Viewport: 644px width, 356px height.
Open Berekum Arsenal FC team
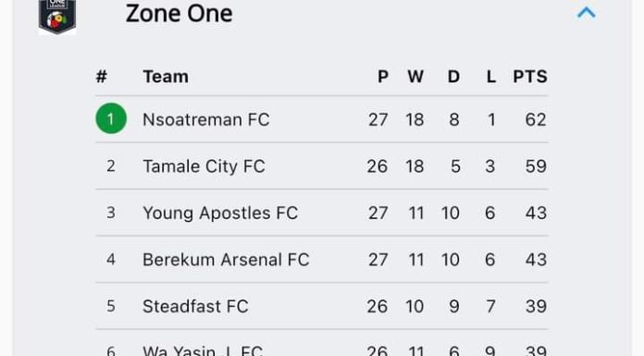(226, 260)
